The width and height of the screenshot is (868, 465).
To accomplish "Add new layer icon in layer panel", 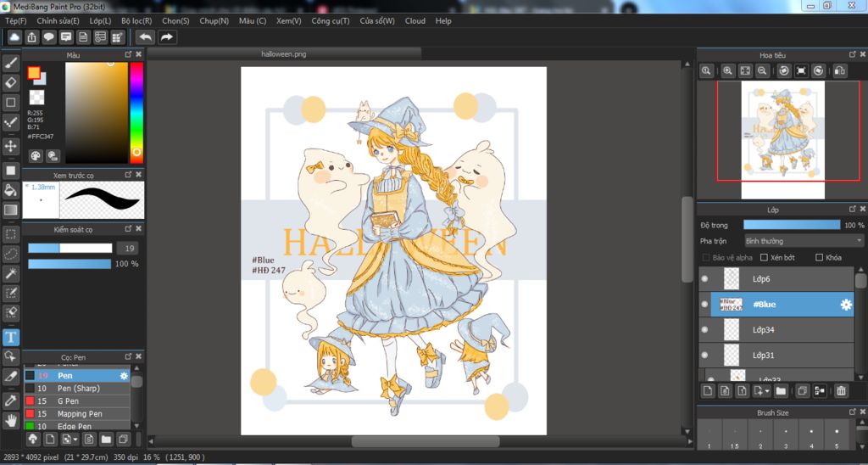I will click(x=708, y=390).
